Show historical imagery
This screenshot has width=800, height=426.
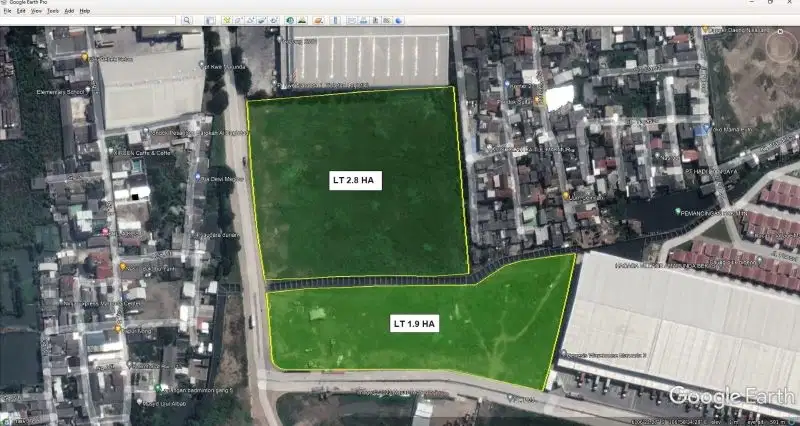[x=290, y=20]
